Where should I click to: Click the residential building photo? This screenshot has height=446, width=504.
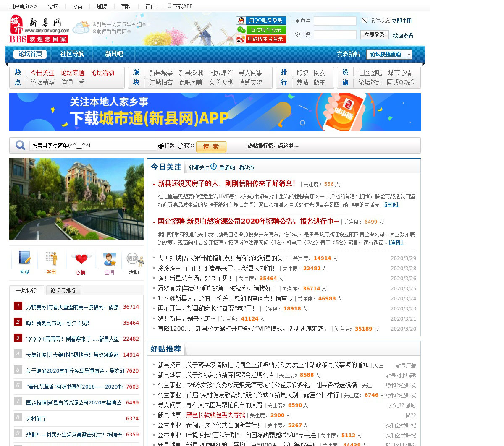point(76,198)
